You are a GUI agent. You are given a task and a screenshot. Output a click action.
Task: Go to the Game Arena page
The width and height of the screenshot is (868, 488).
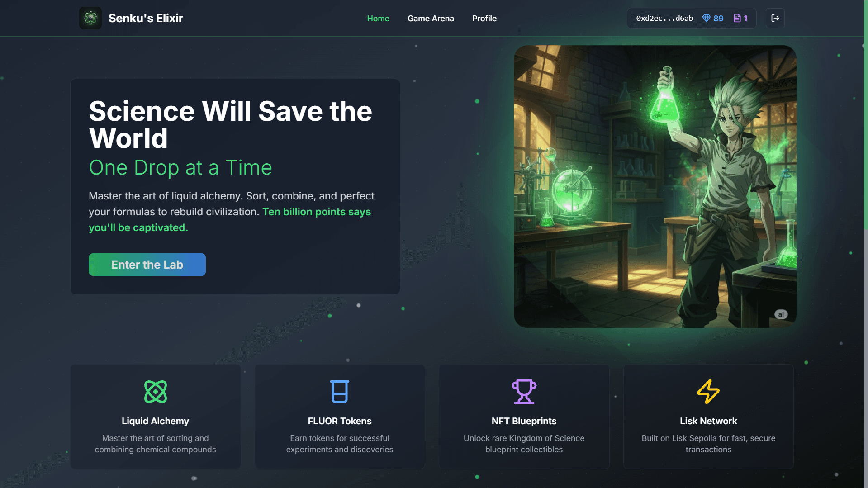431,19
